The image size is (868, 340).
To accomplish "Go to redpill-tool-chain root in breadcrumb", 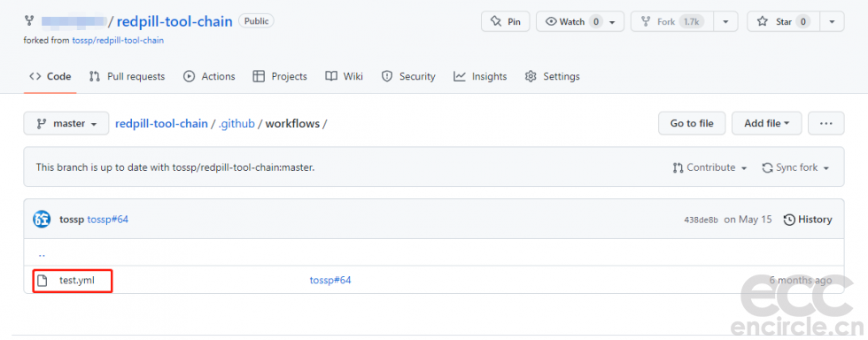I will coord(161,123).
